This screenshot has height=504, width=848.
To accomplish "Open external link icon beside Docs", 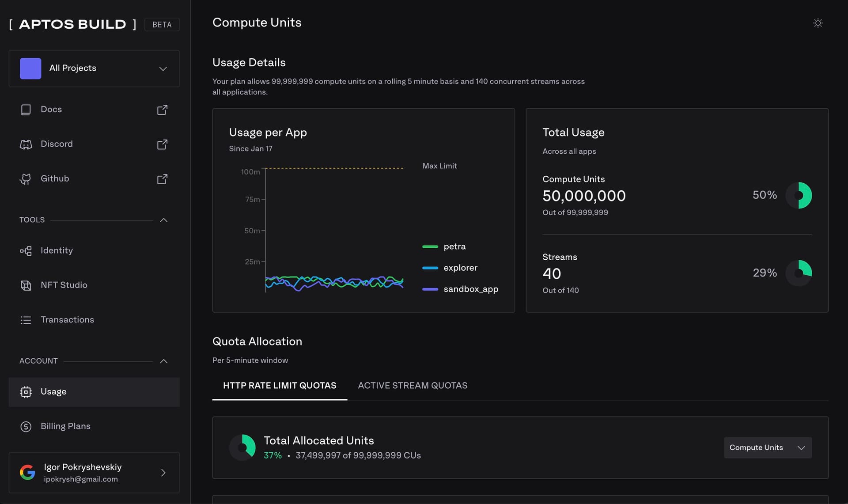I will click(x=162, y=110).
